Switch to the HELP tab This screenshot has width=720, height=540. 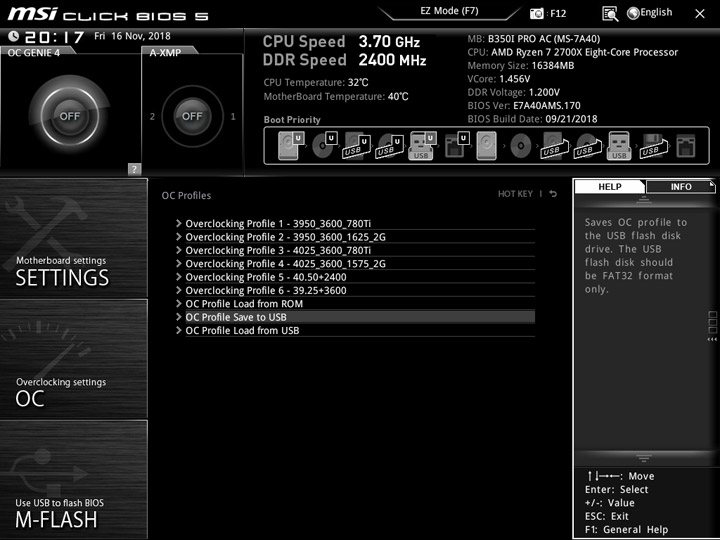click(610, 186)
